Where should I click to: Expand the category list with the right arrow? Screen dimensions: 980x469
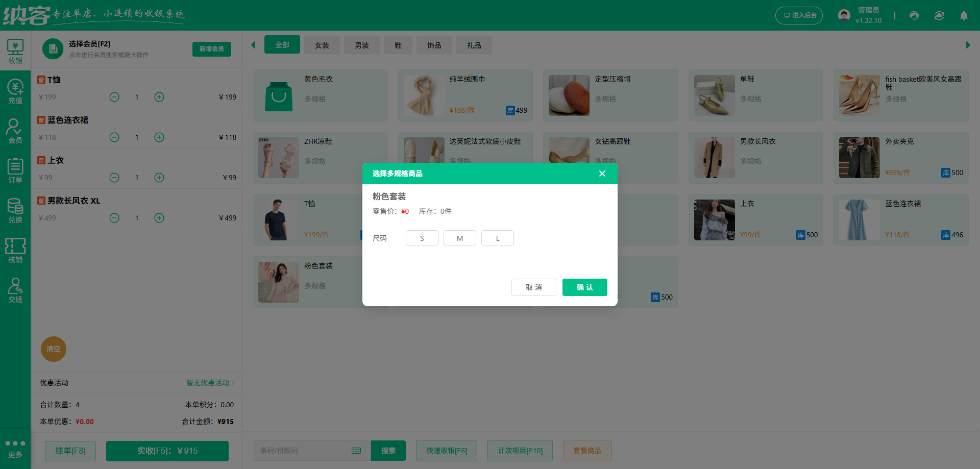tap(969, 44)
